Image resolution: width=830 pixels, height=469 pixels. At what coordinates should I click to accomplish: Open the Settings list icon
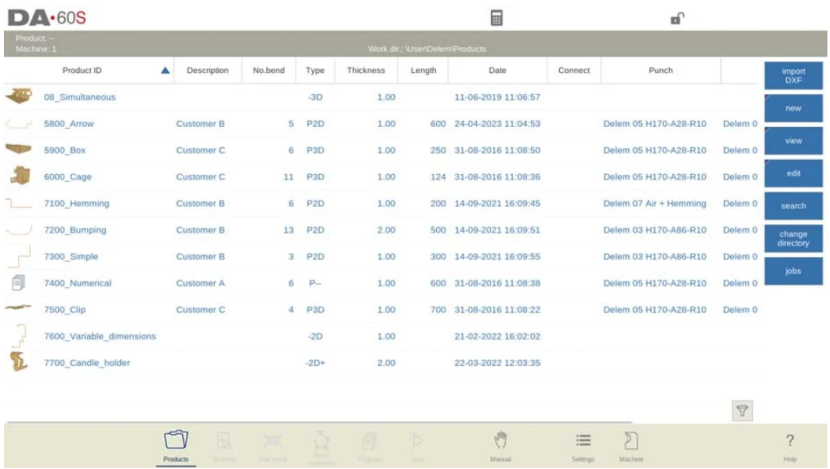583,445
